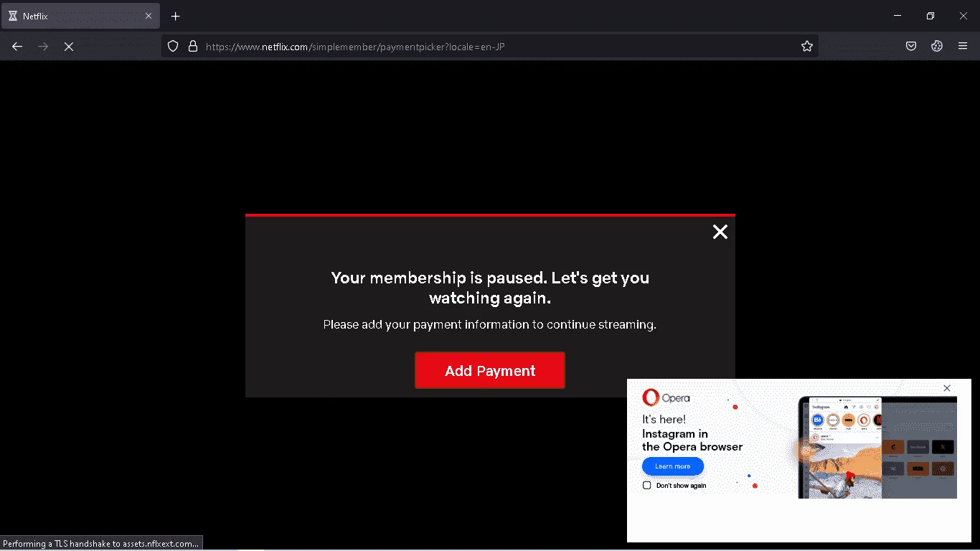Open a new browser tab
The height and width of the screenshot is (551, 980).
176,16
